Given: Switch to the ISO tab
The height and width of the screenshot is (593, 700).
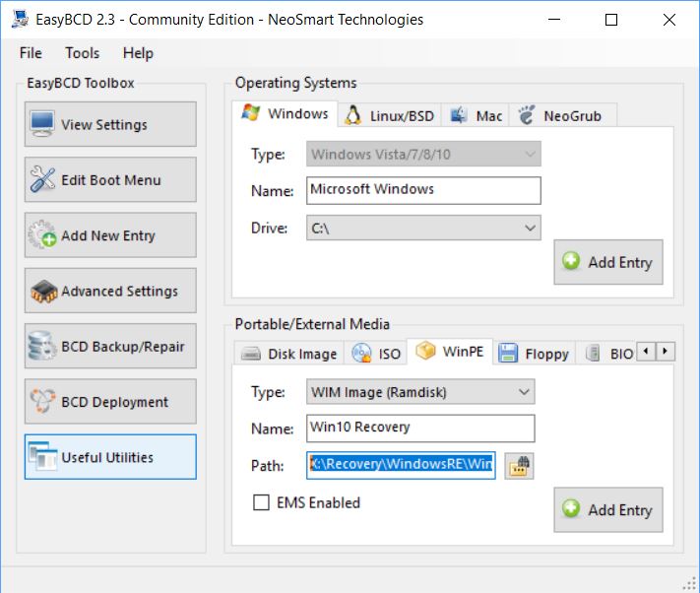Looking at the screenshot, I should tap(375, 354).
